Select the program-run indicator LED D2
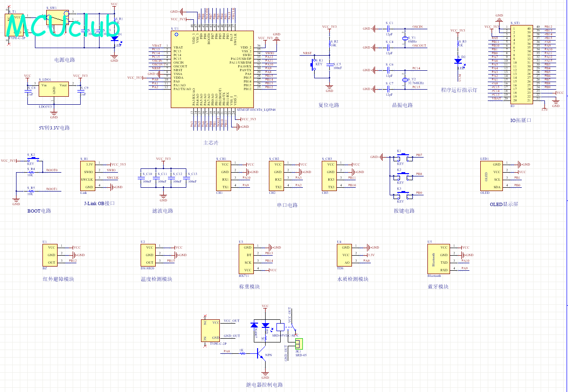Image resolution: width=568 pixels, height=392 pixels. (458, 60)
